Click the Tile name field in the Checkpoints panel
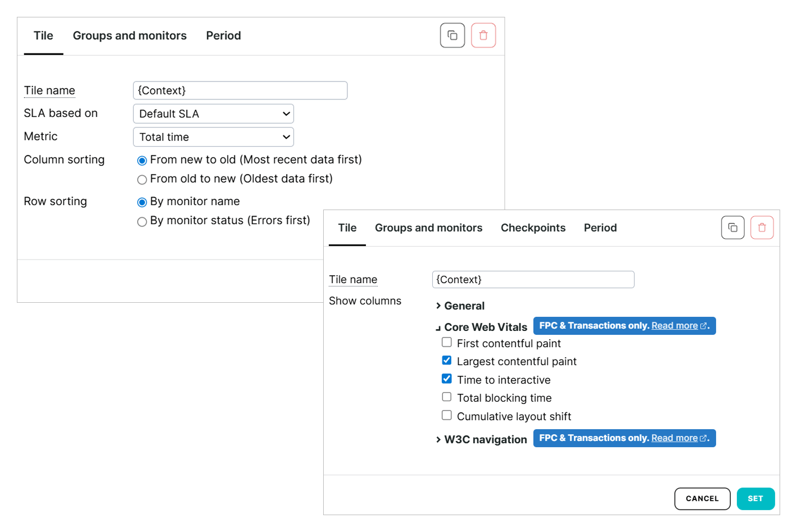The image size is (797, 532). tap(533, 280)
